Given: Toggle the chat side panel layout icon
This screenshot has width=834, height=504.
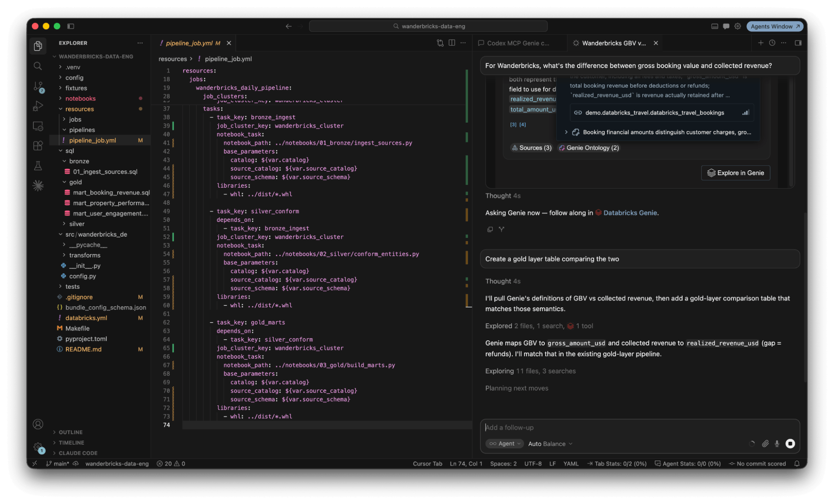Looking at the screenshot, I should [798, 43].
